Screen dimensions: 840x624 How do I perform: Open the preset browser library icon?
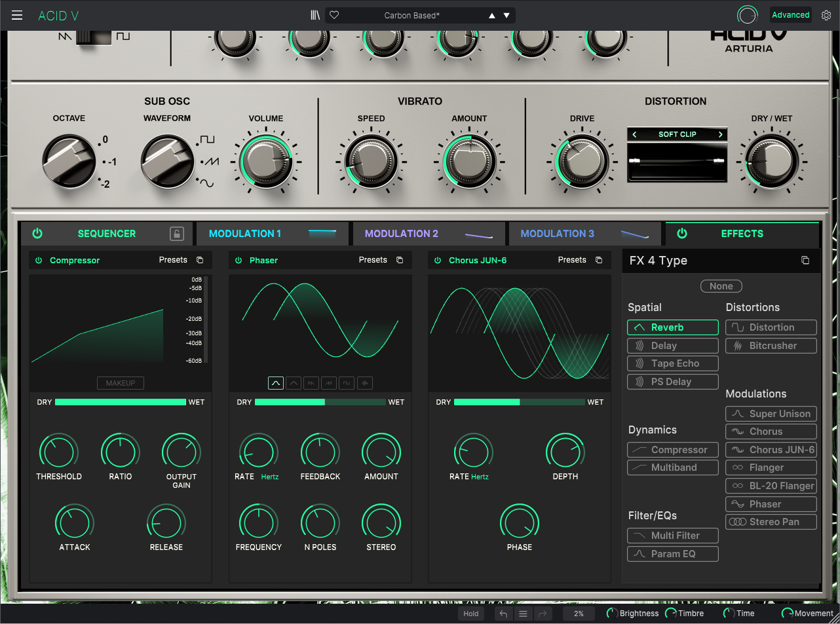coord(315,15)
